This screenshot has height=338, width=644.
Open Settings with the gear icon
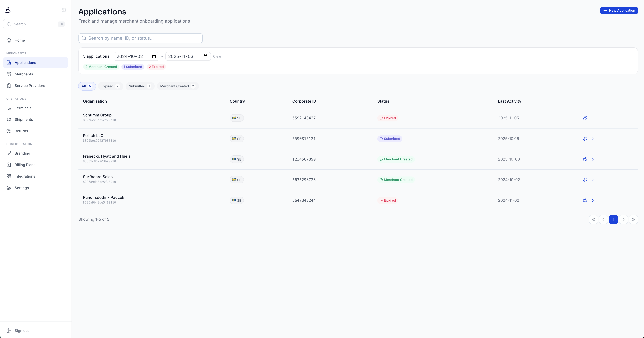click(x=9, y=188)
